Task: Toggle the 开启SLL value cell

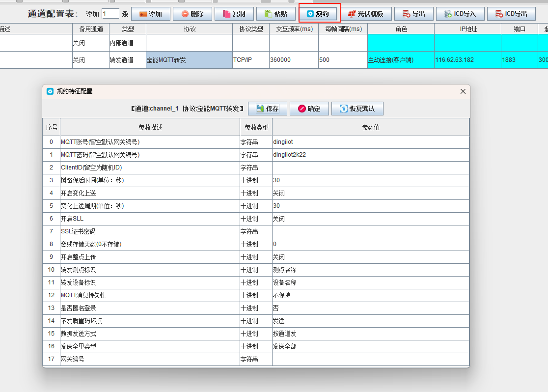Action: click(x=370, y=219)
